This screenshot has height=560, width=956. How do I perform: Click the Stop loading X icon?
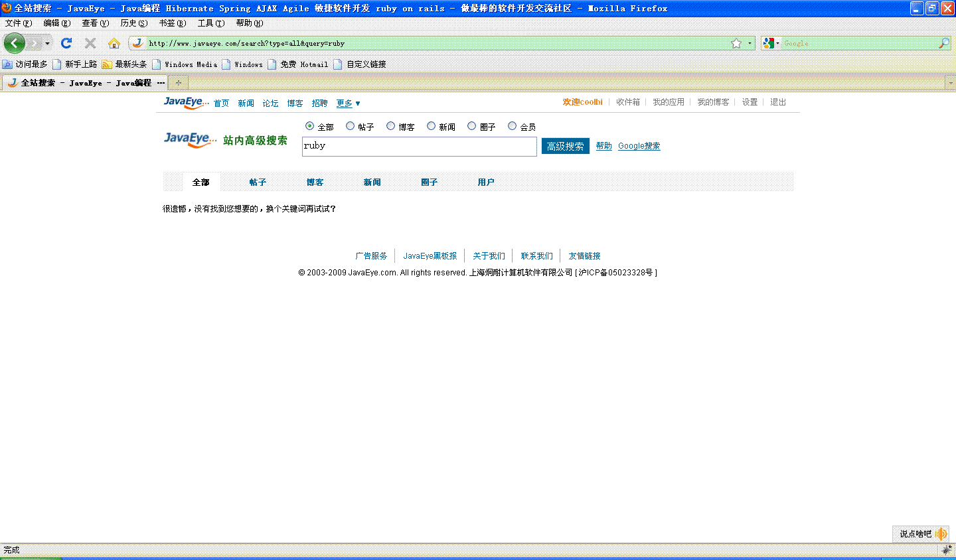[x=90, y=43]
